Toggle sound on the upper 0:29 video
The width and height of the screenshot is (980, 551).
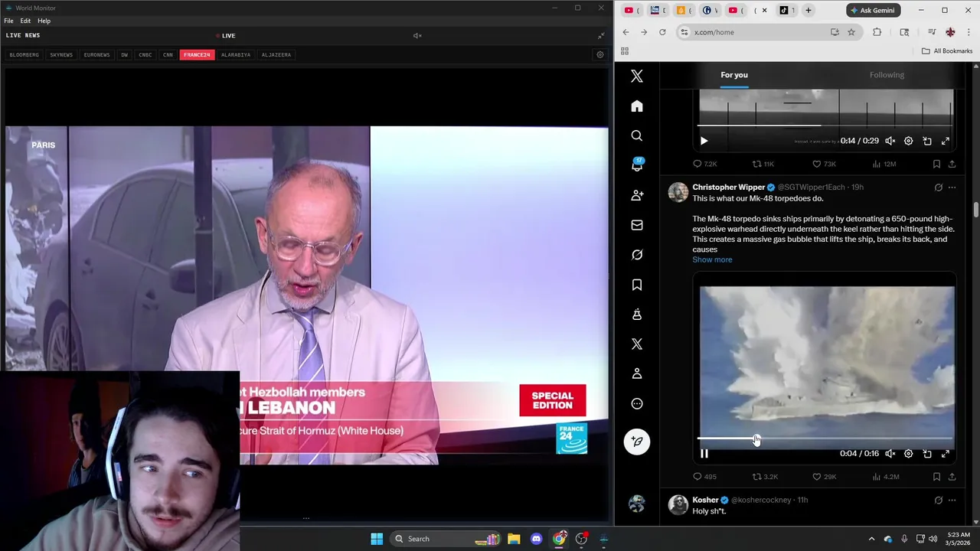890,141
